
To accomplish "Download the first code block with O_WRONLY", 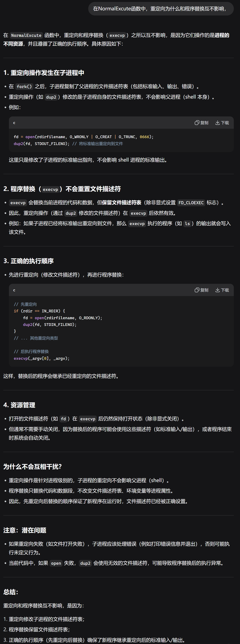I will tap(222, 123).
